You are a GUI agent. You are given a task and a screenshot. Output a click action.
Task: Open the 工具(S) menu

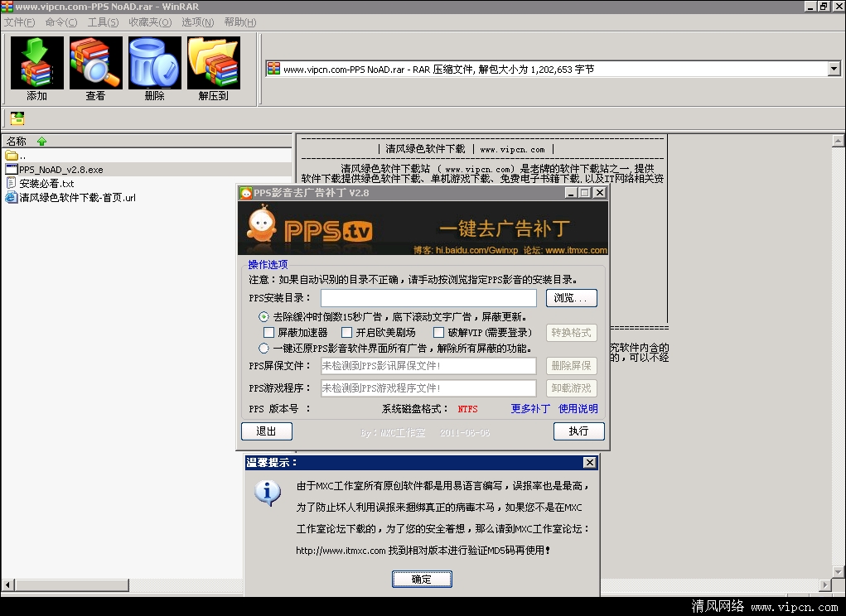[x=103, y=22]
